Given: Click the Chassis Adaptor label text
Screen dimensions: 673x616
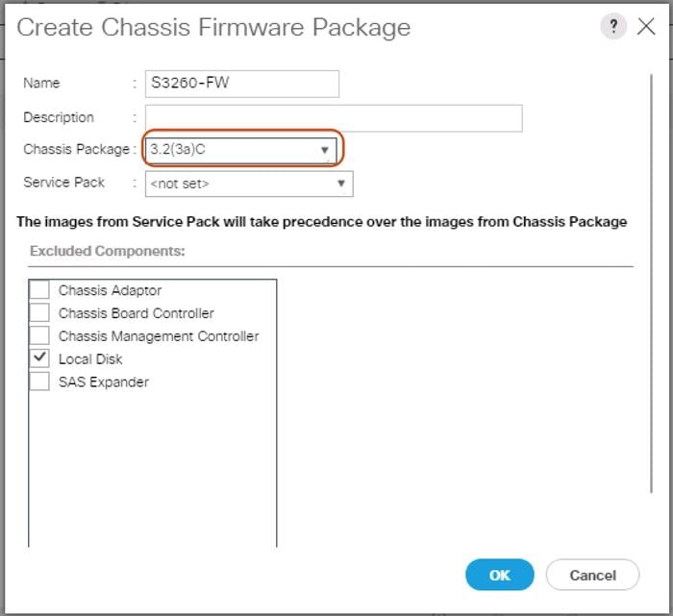Looking at the screenshot, I should pos(110,290).
